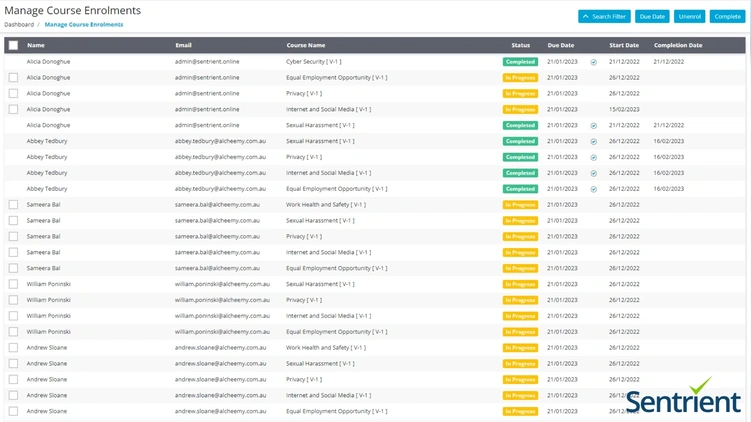Select Alicia Donoghue's Equal Employment Opportunity row checkbox

click(x=13, y=77)
